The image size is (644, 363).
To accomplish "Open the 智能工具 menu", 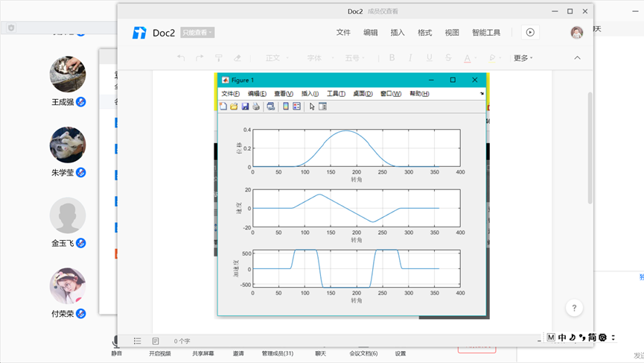I will coord(486,33).
